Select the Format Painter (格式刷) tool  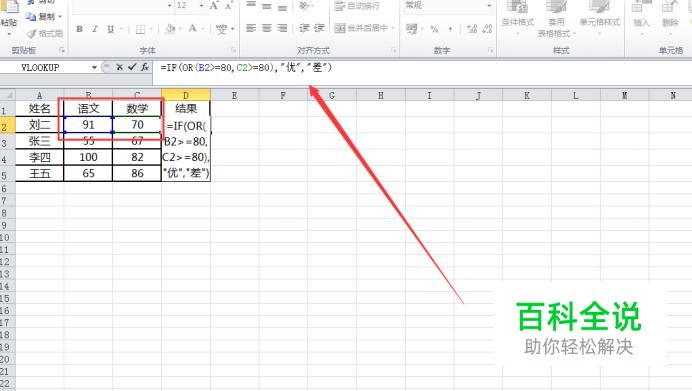tap(44, 34)
